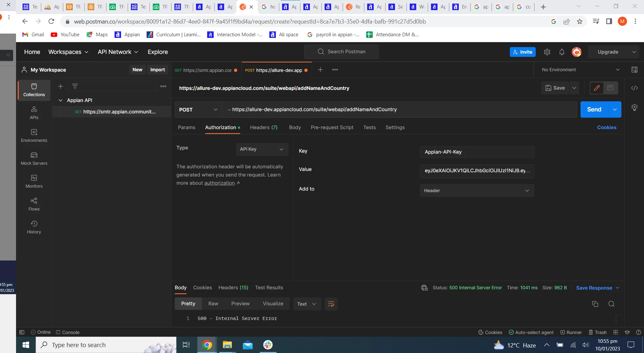
Task: Click the Send button
Action: pos(594,109)
